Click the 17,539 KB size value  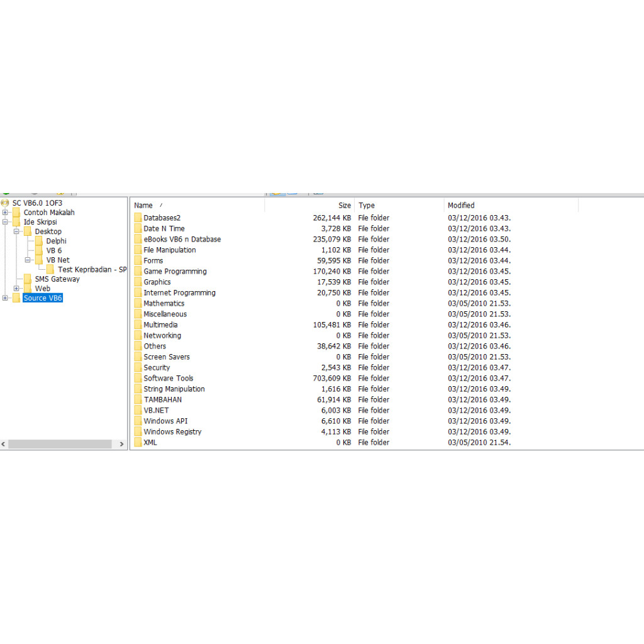point(334,282)
